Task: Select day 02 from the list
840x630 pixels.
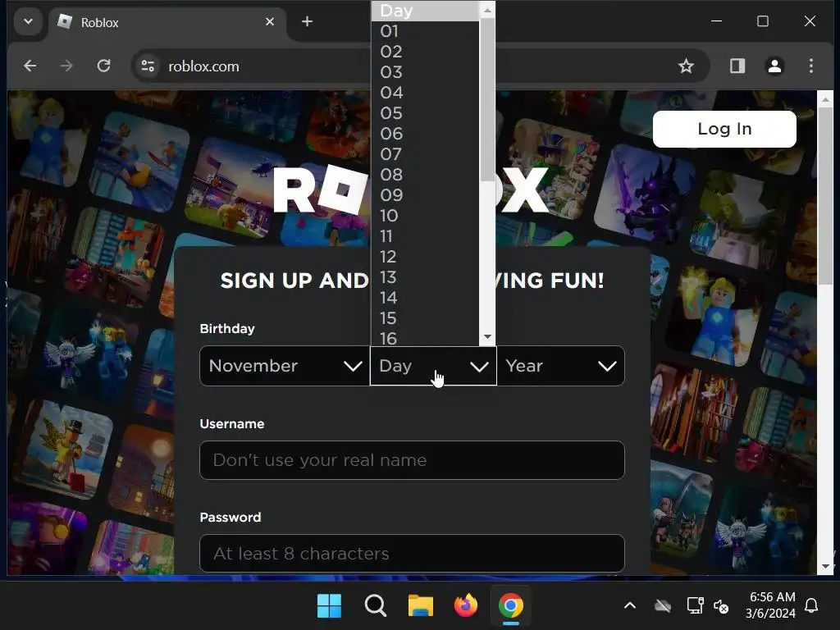Action: pyautogui.click(x=425, y=52)
